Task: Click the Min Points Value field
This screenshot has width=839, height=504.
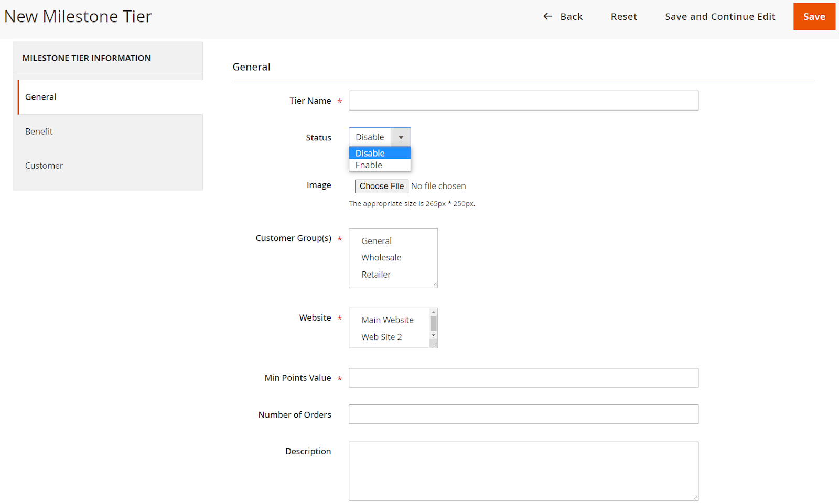Action: (523, 378)
